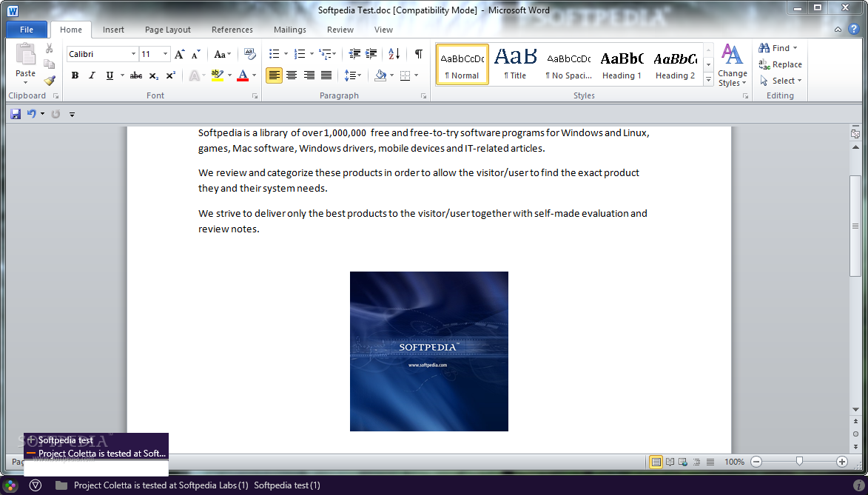
Task: Click the Paste clipboard icon
Action: point(25,55)
